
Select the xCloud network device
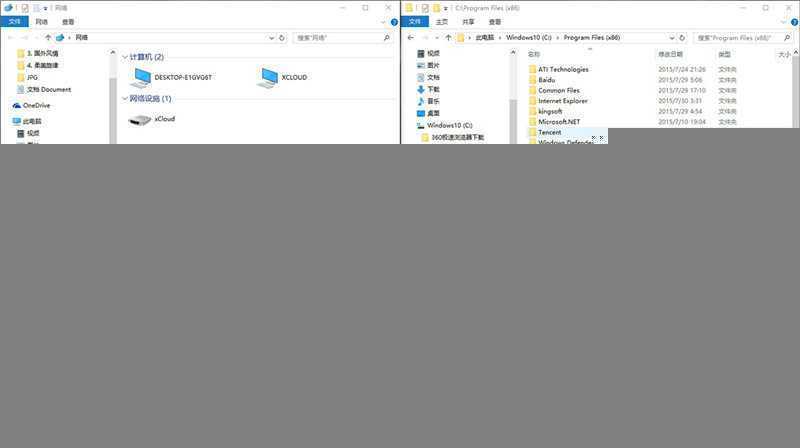pos(152,119)
